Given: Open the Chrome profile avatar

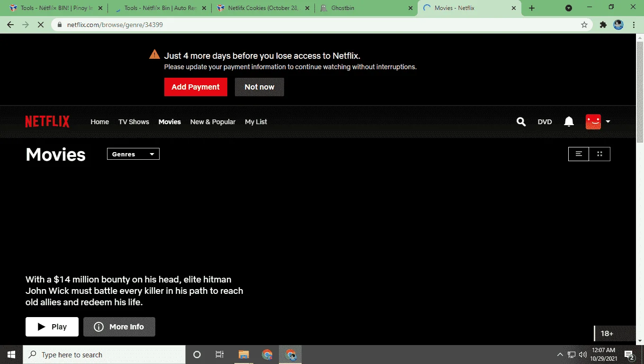Looking at the screenshot, I should (x=618, y=25).
